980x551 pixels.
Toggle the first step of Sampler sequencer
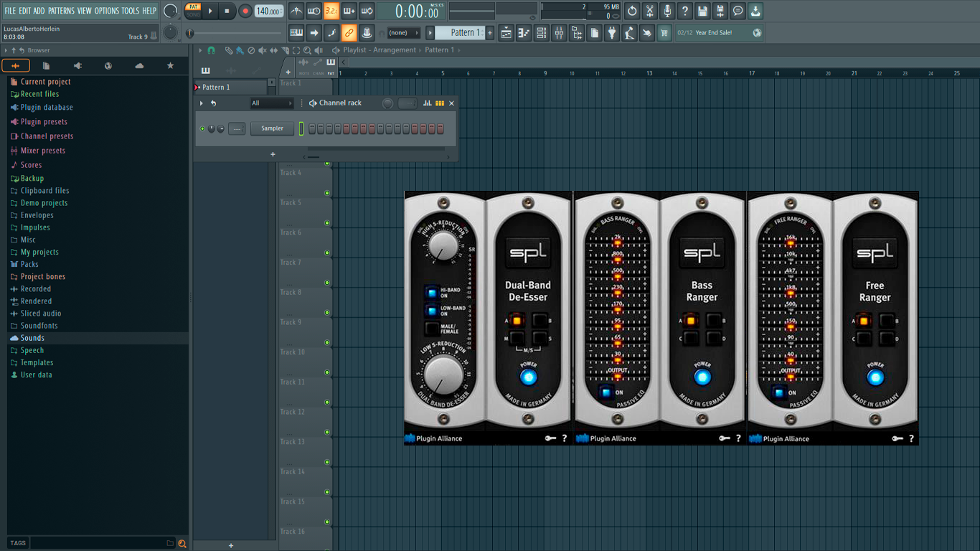click(x=312, y=128)
